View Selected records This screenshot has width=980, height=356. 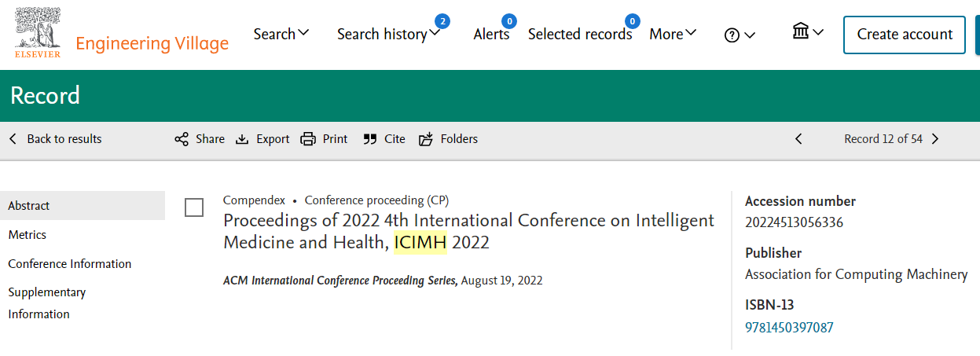pos(580,34)
